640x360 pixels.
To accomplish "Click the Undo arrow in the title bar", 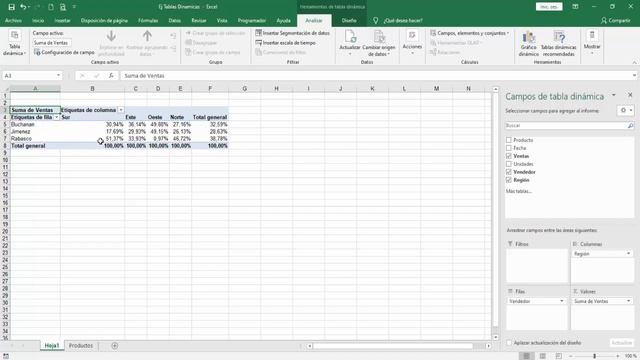I will (x=24, y=7).
